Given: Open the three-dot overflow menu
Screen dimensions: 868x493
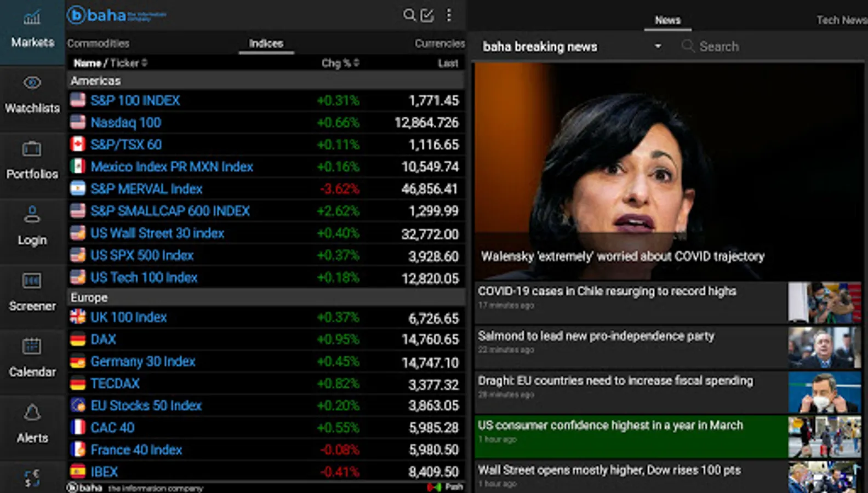Looking at the screenshot, I should (x=449, y=15).
